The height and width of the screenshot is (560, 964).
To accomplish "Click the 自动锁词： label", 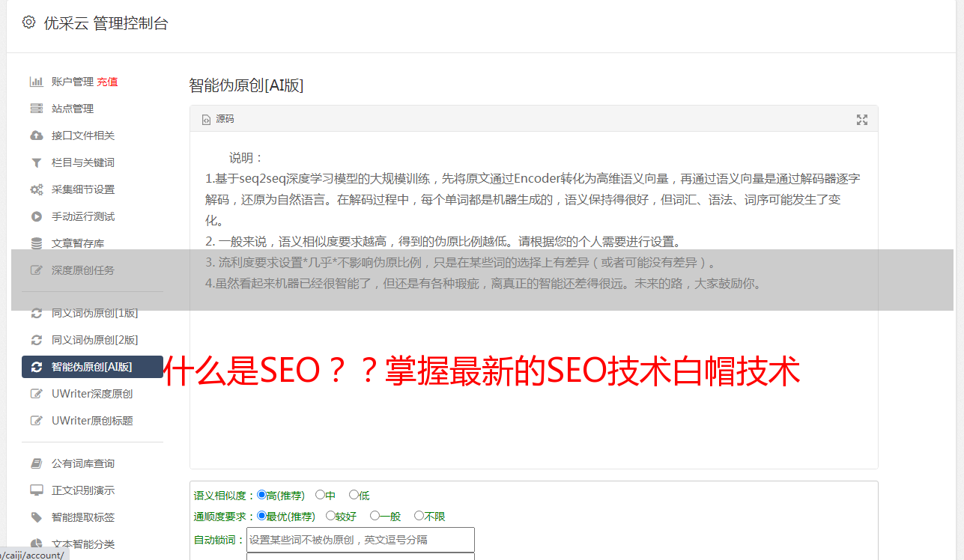I will coord(219,541).
